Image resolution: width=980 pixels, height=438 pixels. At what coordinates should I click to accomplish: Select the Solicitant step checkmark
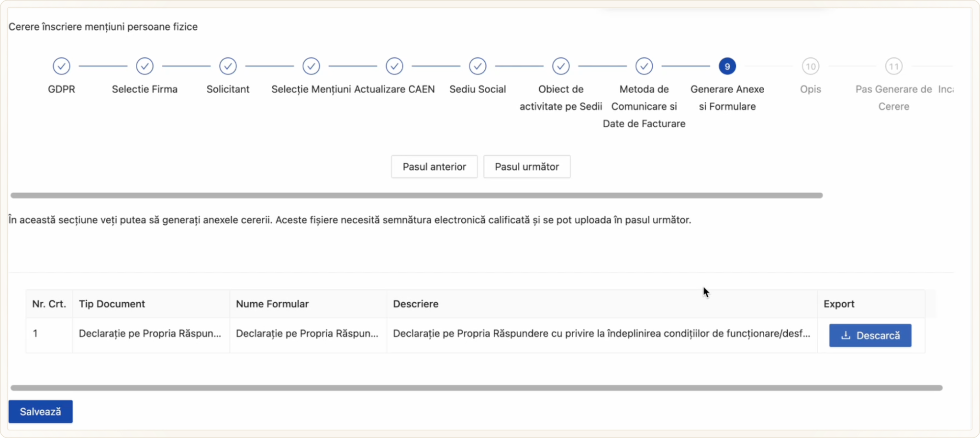[x=228, y=66]
